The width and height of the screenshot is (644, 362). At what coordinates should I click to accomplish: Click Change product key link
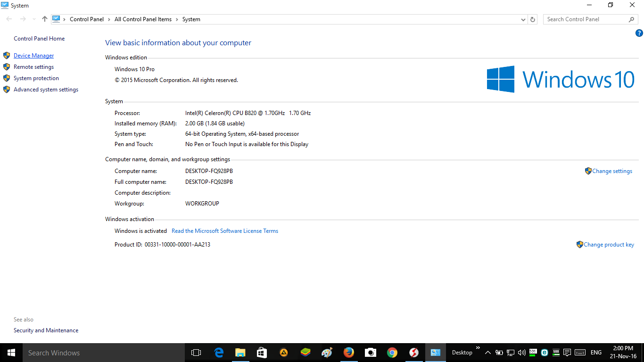609,245
